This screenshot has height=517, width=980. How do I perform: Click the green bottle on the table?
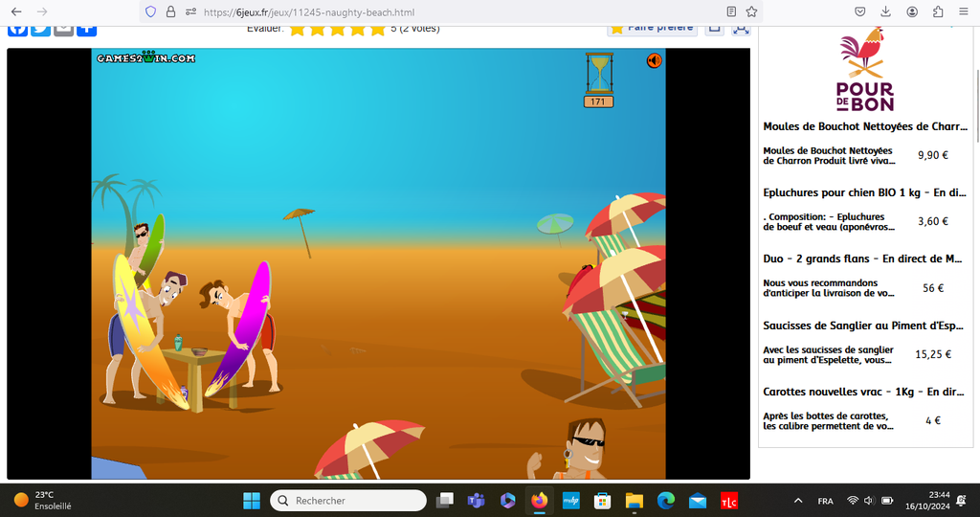(178, 343)
